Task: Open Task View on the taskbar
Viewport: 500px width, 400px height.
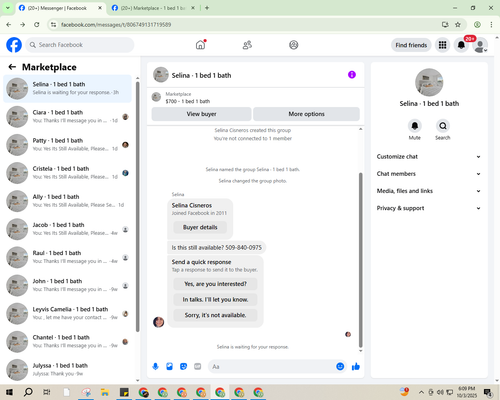Action: [x=47, y=392]
